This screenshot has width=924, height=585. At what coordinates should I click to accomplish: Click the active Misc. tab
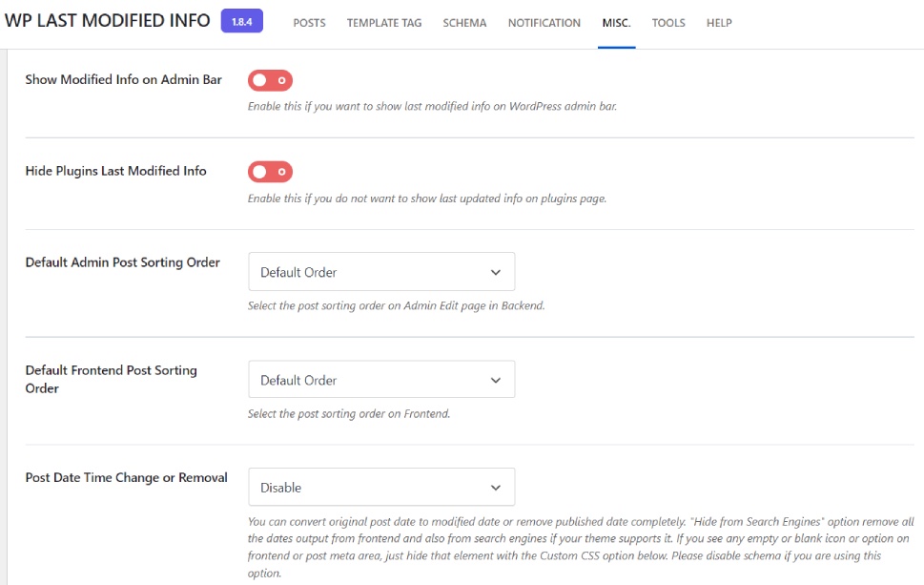(616, 23)
